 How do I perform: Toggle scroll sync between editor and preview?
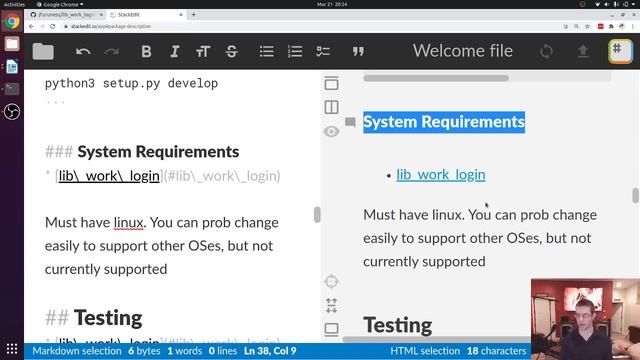click(x=331, y=305)
